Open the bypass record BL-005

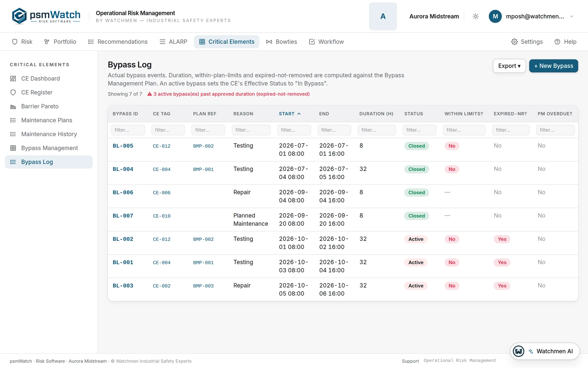[123, 146]
